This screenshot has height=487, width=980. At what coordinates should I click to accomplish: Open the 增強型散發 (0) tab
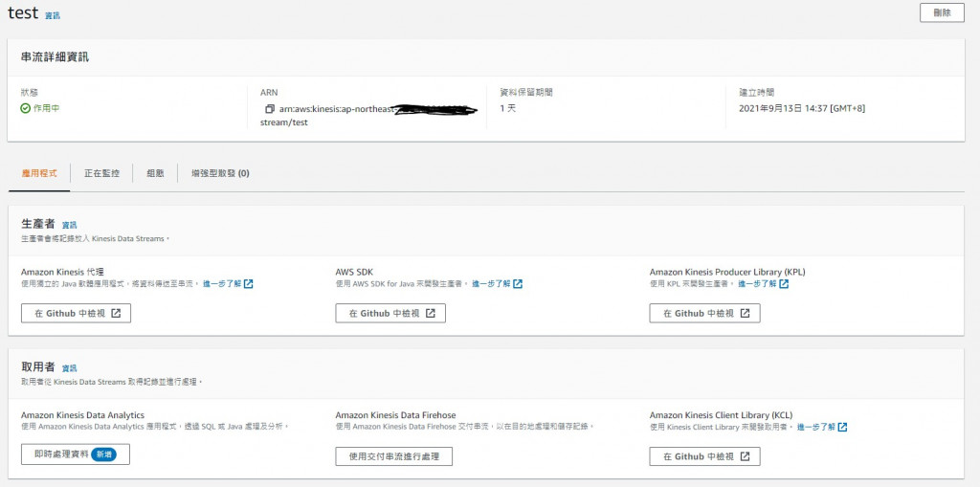coord(221,173)
